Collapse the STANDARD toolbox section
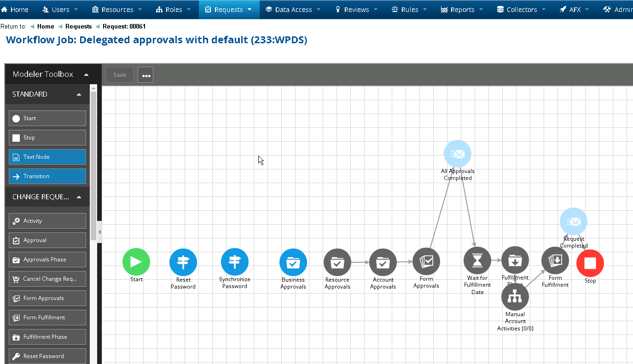This screenshot has width=633, height=364. (79, 94)
